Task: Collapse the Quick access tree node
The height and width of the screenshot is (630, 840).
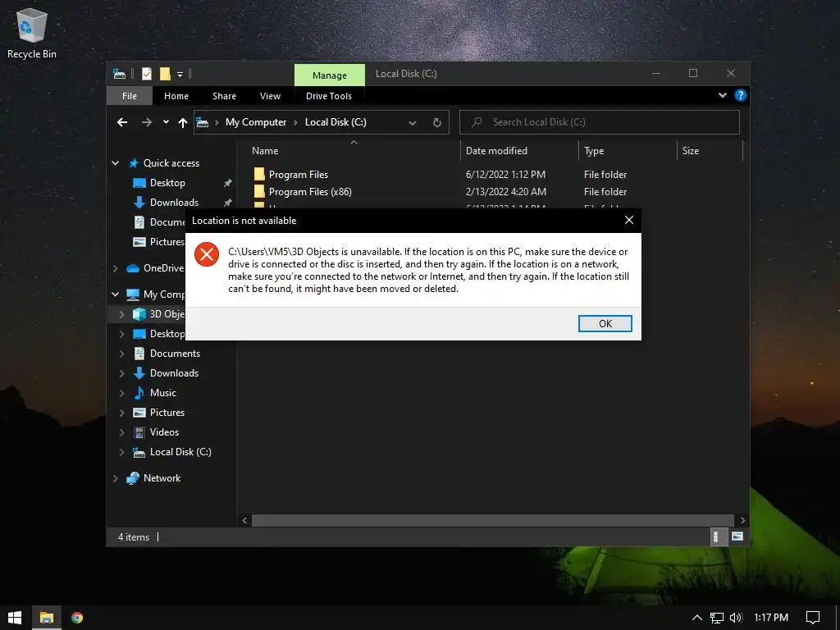Action: tap(115, 163)
